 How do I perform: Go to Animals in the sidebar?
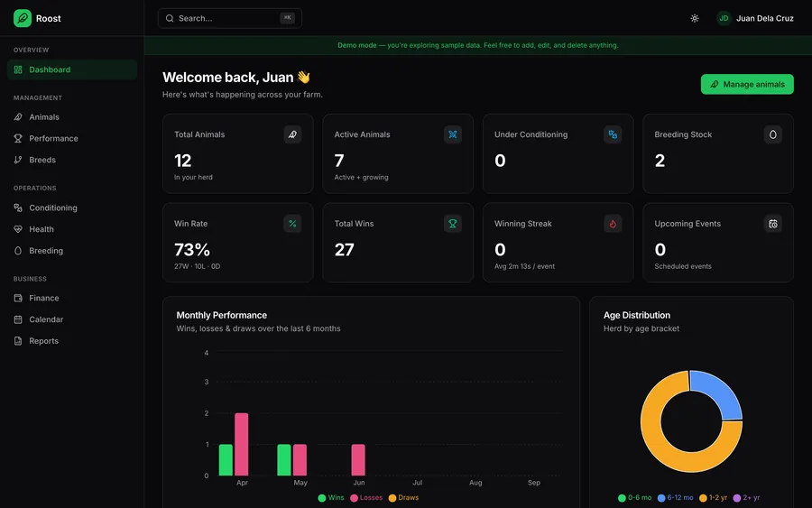pos(72,117)
